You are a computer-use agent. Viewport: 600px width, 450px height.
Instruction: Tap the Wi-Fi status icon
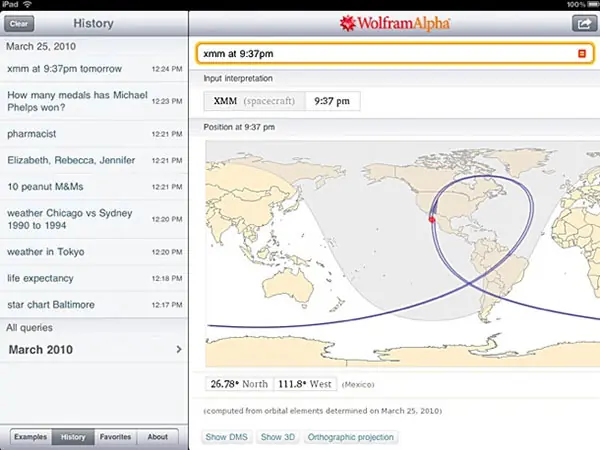[x=27, y=4]
